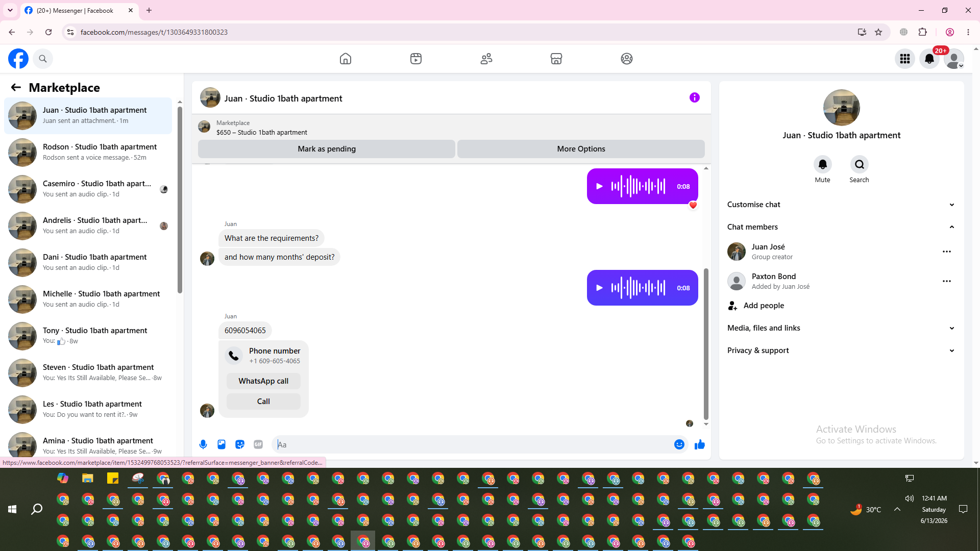Choose a GIF icon
Image resolution: width=980 pixels, height=551 pixels.
pos(258,444)
